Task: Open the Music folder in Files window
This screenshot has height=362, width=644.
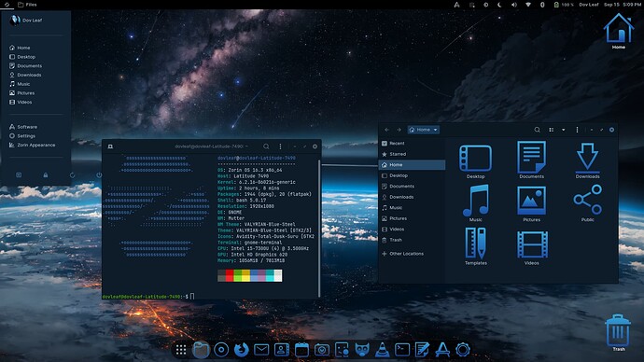Action: click(476, 203)
